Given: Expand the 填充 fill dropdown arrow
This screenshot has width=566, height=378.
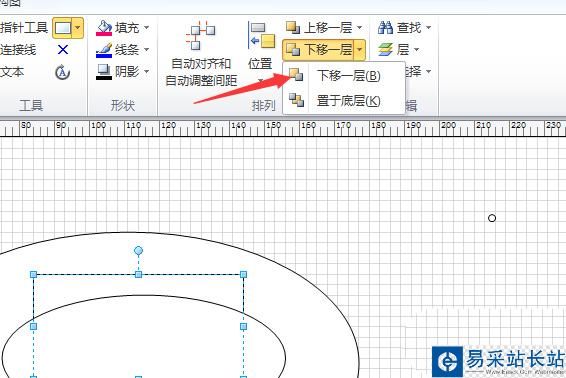Looking at the screenshot, I should click(x=147, y=27).
